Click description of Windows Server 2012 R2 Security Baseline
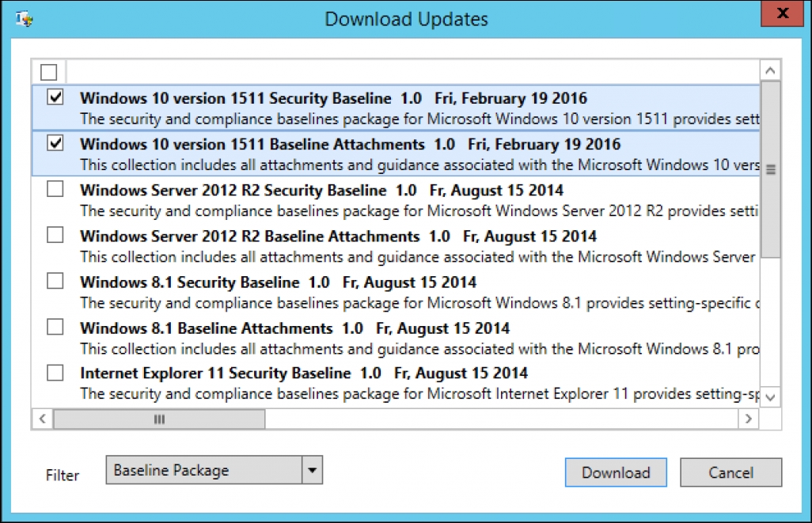This screenshot has width=812, height=523. coord(419,211)
